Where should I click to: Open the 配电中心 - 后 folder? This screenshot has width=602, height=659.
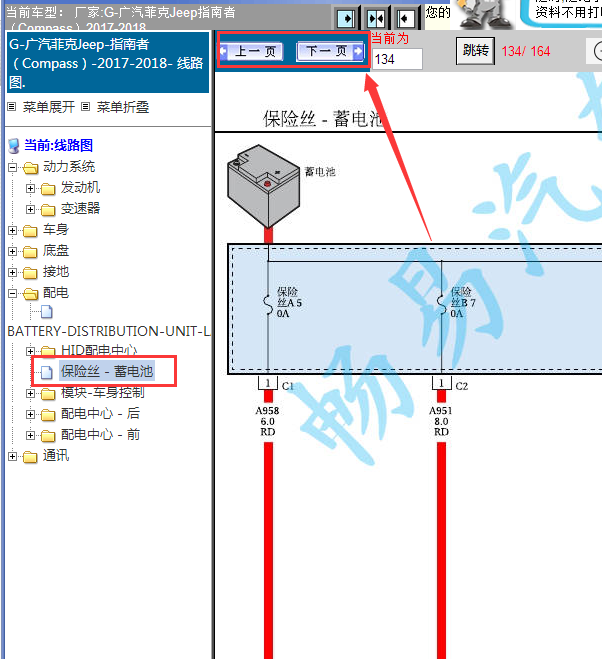point(100,414)
